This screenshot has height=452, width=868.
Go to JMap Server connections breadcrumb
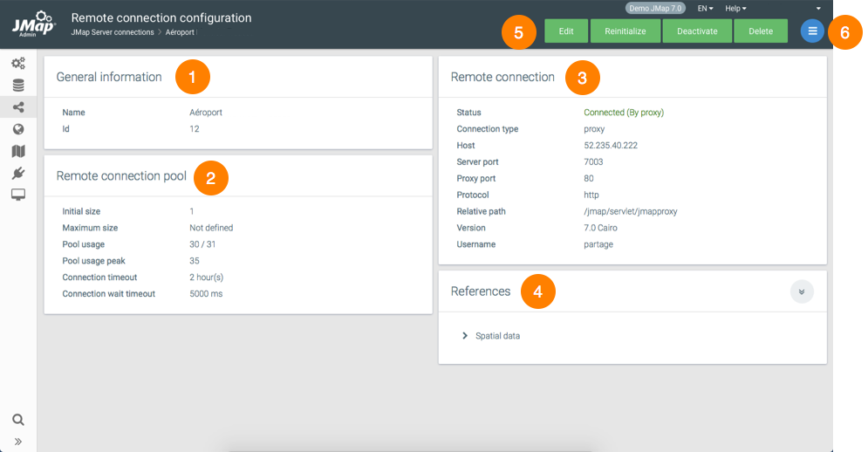pyautogui.click(x=112, y=32)
